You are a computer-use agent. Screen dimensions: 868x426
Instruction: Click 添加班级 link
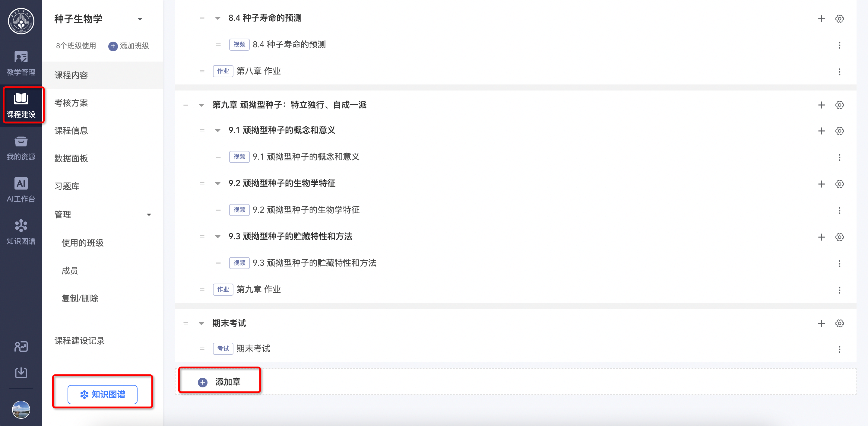click(x=134, y=46)
